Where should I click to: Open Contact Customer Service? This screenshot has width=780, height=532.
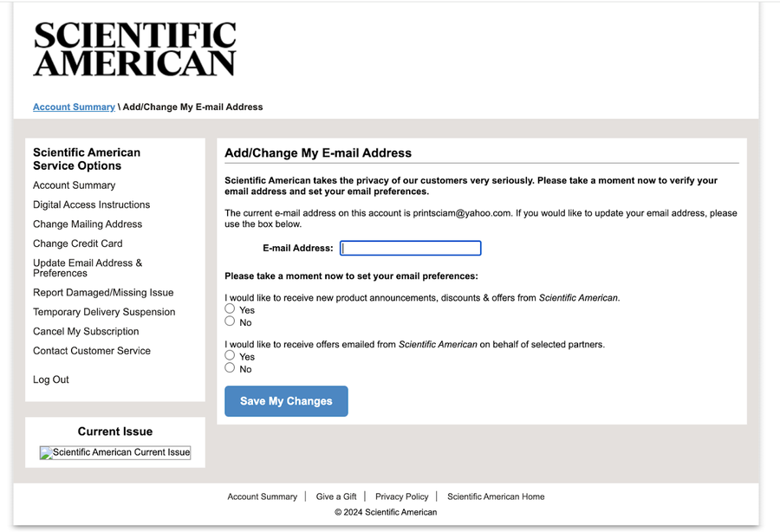click(92, 351)
